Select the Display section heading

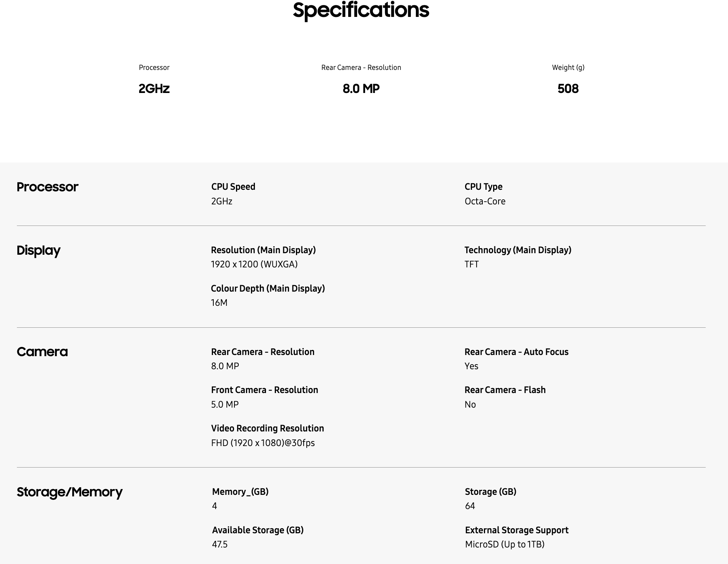(38, 250)
